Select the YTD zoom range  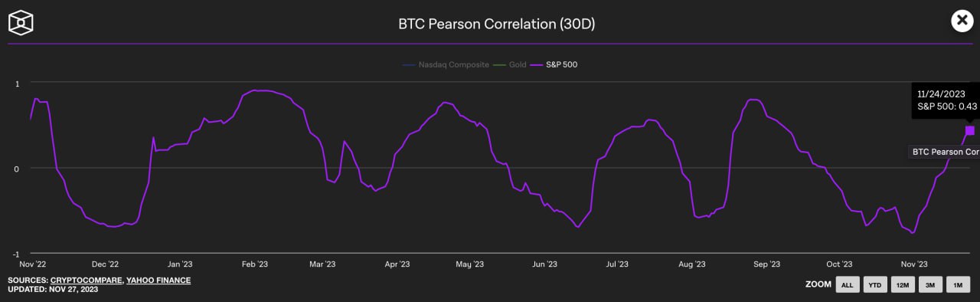pyautogui.click(x=874, y=284)
